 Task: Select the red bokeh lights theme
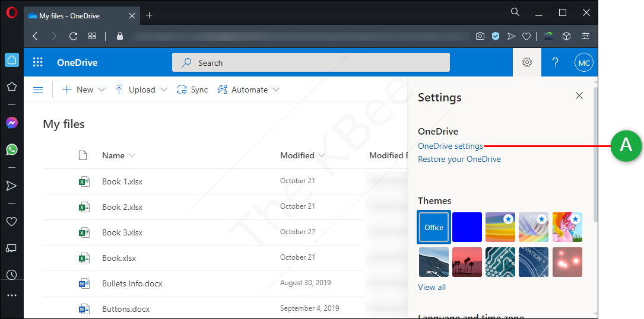tap(567, 262)
